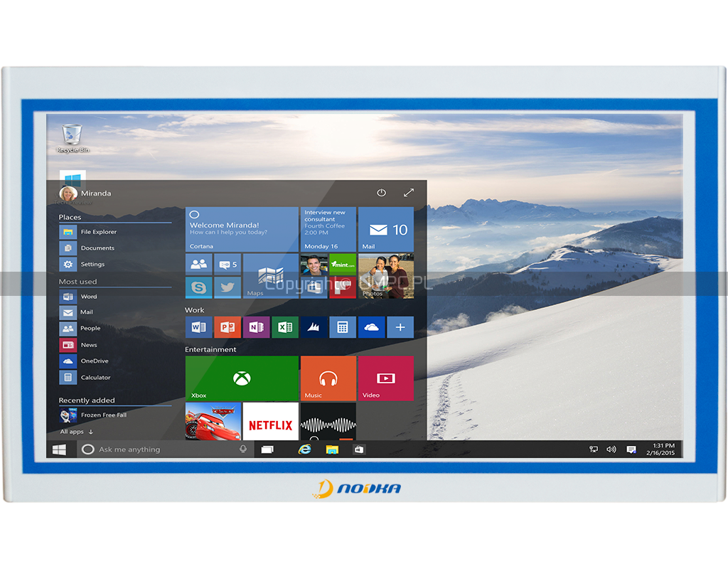
Task: Click the Ask me anything search box
Action: (x=166, y=450)
